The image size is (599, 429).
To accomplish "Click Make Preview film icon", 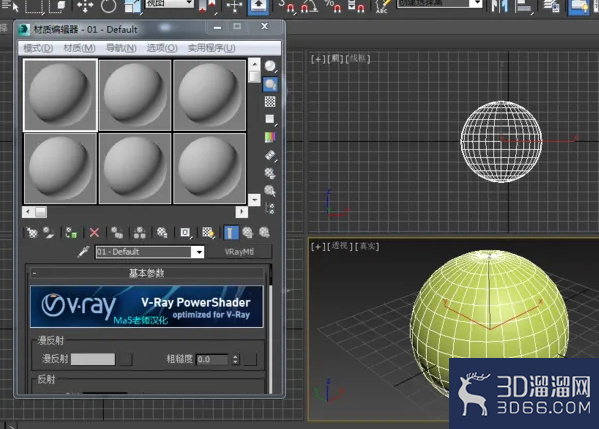I will coord(270,155).
